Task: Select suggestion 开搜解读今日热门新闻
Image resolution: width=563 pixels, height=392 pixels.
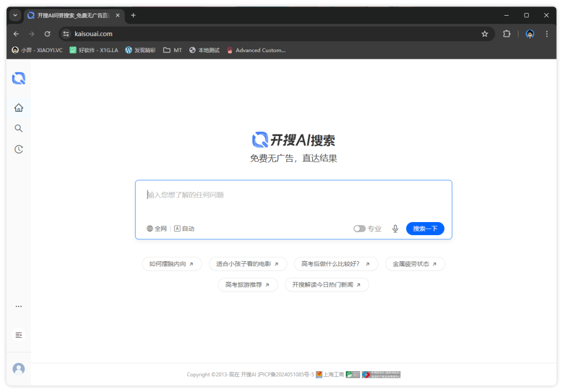Action: [x=327, y=285]
